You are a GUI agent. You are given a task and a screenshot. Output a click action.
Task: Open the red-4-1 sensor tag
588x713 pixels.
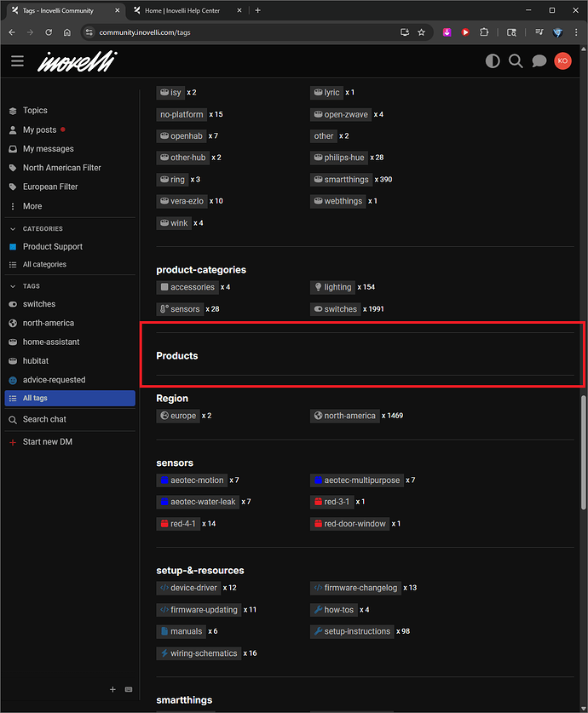178,523
